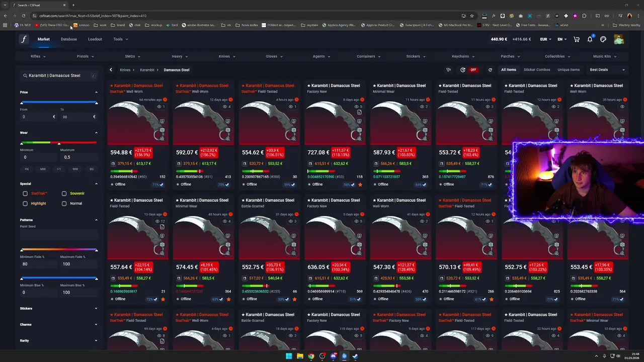Screen dimensions: 644x362
Task: Expand the Stickers filter section
Action: click(x=59, y=309)
